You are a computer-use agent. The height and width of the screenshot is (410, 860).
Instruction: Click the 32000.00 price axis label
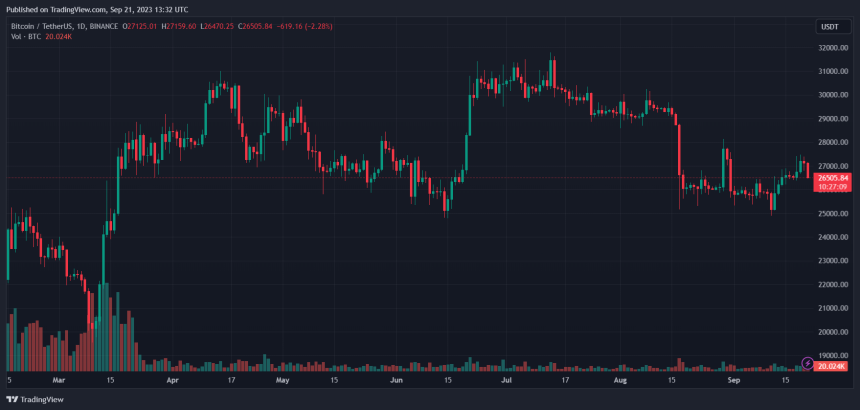[x=833, y=47]
